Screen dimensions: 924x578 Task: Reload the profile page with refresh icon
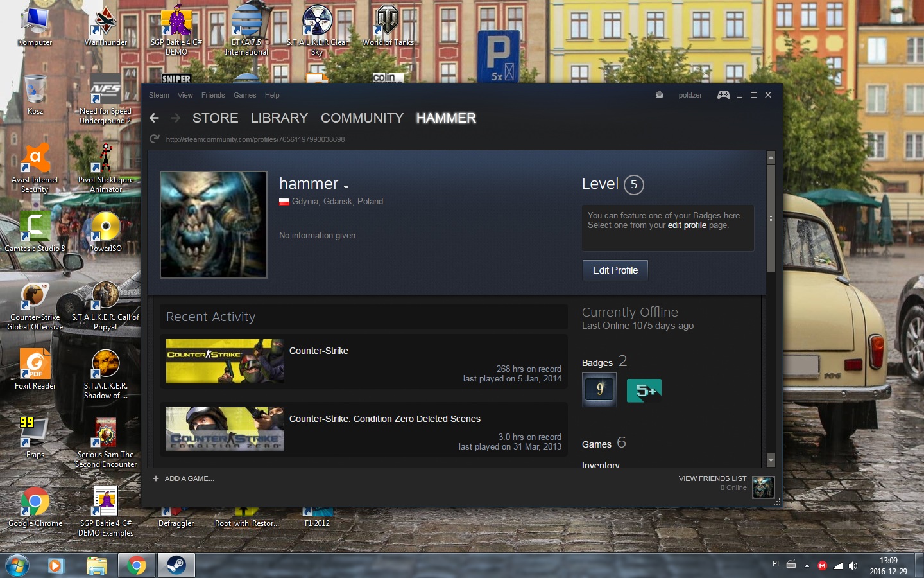tap(154, 139)
